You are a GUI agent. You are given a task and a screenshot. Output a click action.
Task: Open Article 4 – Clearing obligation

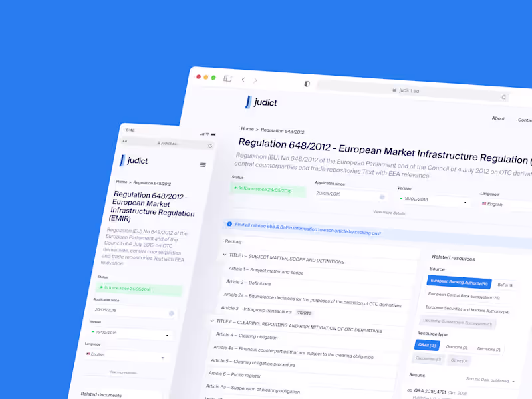click(x=247, y=336)
